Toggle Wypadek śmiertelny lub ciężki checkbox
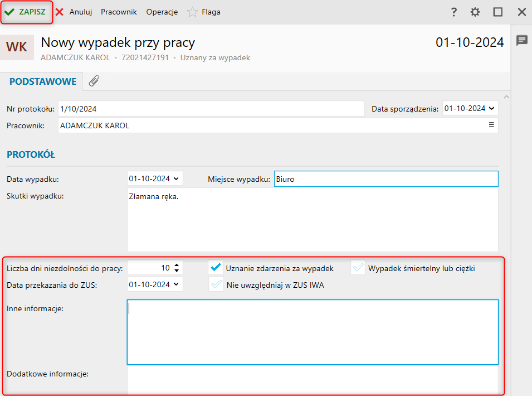This screenshot has width=532, height=396. [x=358, y=268]
